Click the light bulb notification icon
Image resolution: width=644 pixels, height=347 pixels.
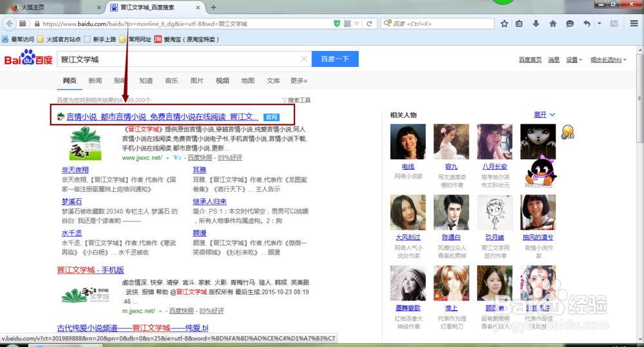[567, 132]
